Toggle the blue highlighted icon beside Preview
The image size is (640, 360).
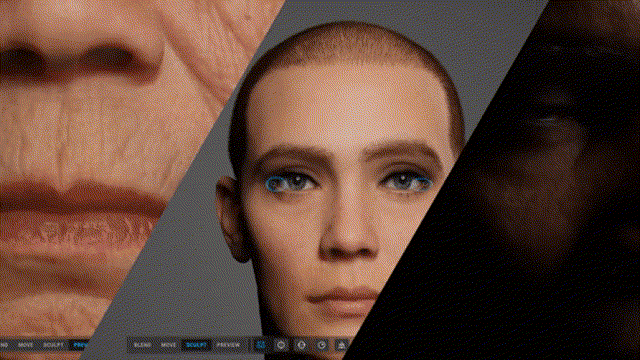pyautogui.click(x=260, y=345)
